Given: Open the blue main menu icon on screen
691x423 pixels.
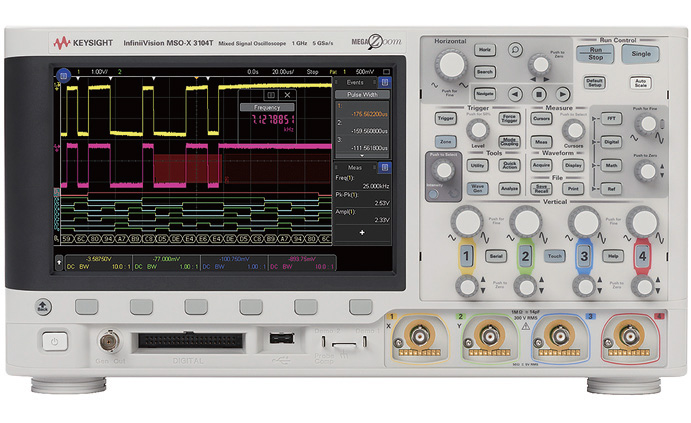Looking at the screenshot, I should pyautogui.click(x=63, y=76).
